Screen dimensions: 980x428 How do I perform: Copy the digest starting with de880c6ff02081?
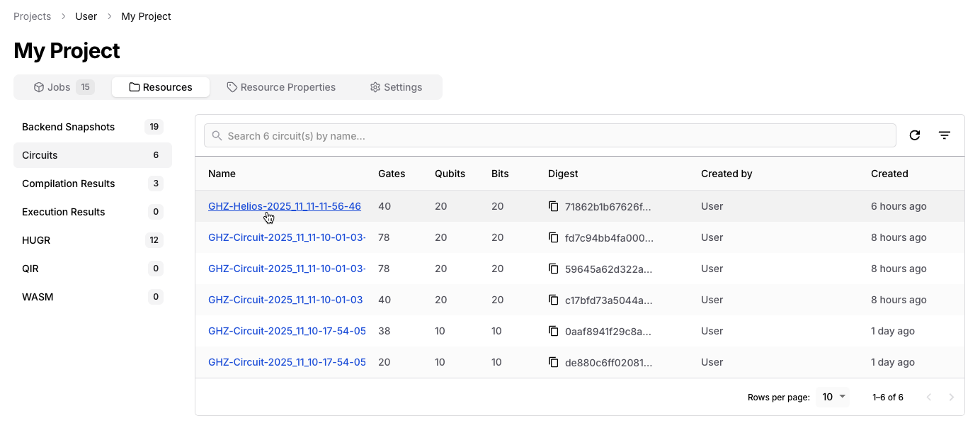[554, 362]
